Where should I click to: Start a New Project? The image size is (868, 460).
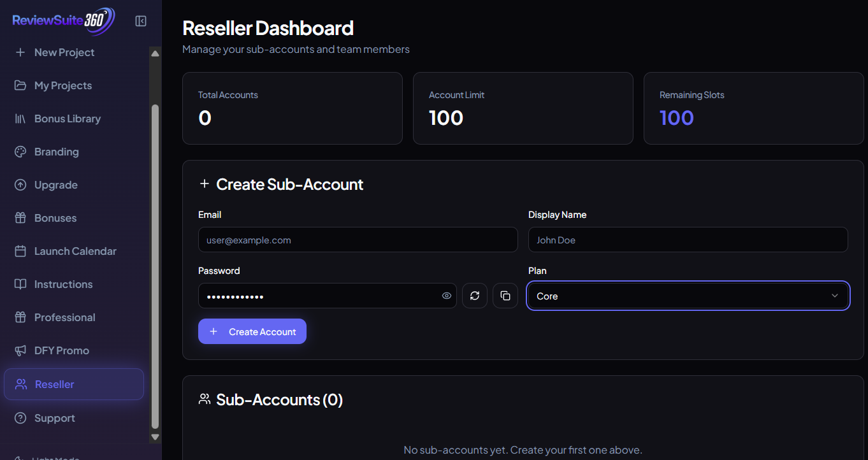[x=64, y=52]
